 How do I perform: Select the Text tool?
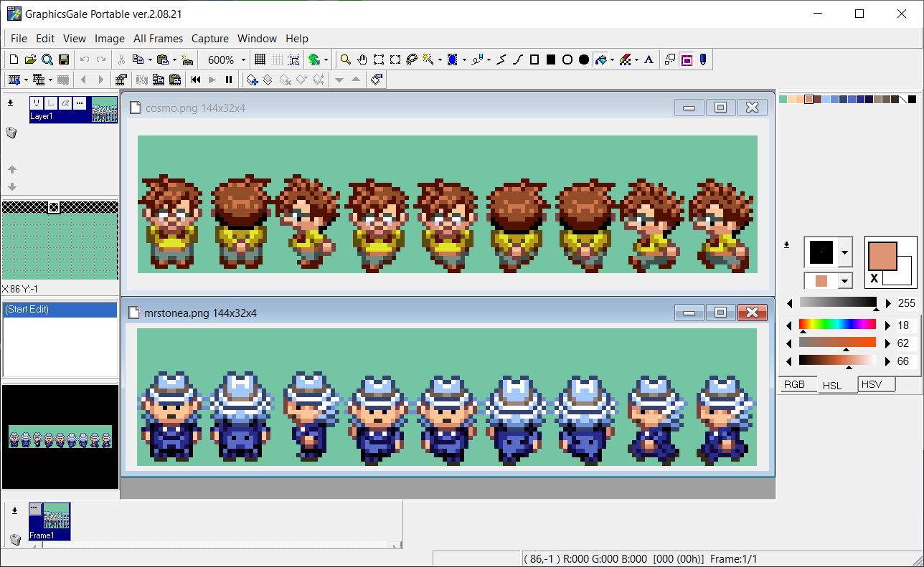pos(649,59)
